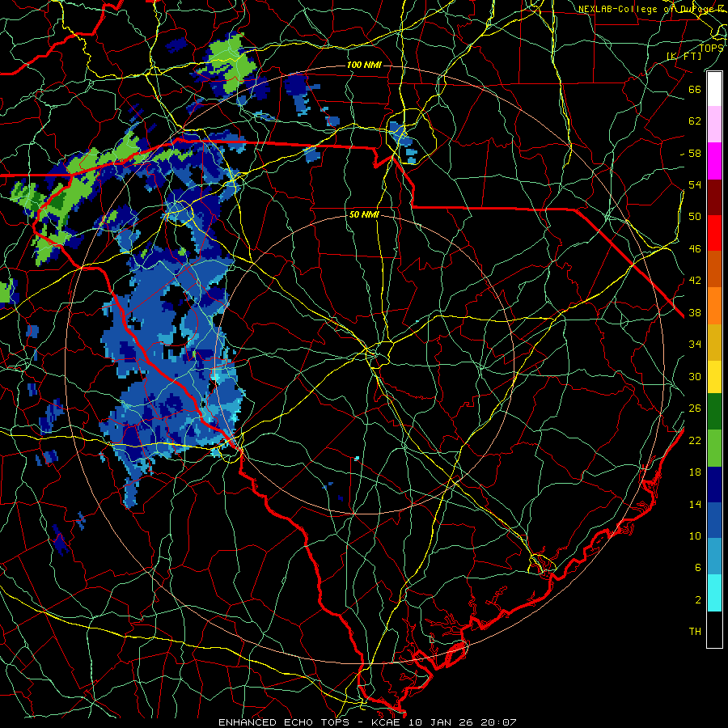Click the white swatch in the tops legend
728x728 pixels.
(714, 89)
